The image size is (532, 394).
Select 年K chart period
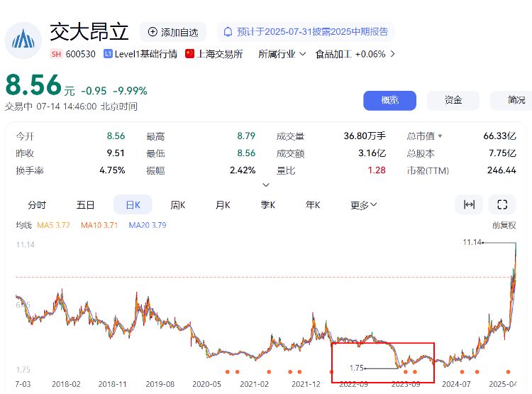[313, 205]
